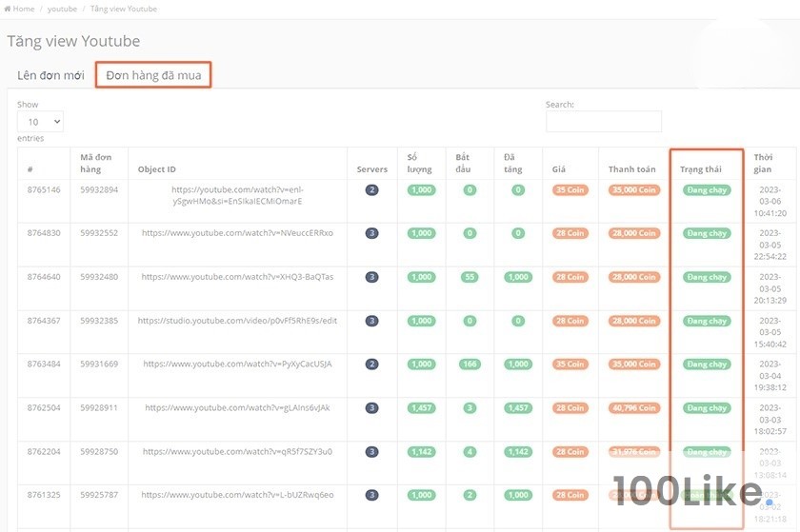Click server badge 3 for order 8764640

[x=372, y=278]
